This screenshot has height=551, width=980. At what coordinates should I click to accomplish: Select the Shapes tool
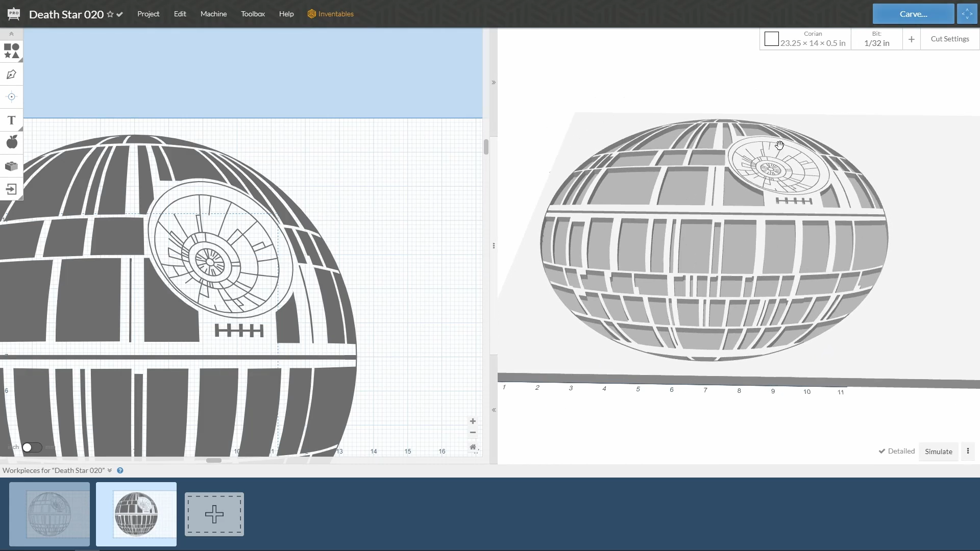pyautogui.click(x=11, y=51)
